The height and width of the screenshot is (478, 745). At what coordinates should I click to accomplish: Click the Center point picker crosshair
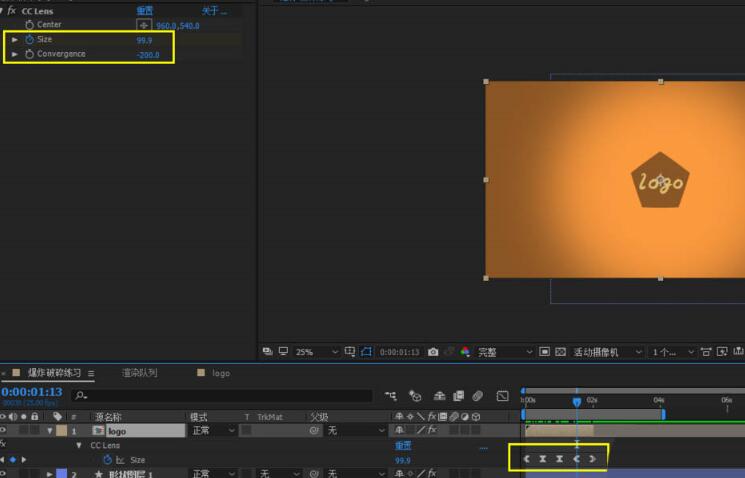pyautogui.click(x=144, y=25)
